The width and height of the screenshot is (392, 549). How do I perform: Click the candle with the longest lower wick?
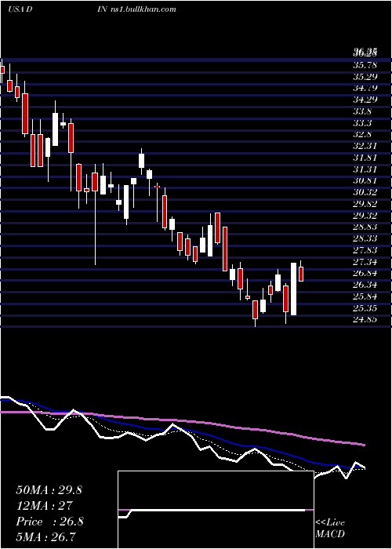[x=95, y=214]
